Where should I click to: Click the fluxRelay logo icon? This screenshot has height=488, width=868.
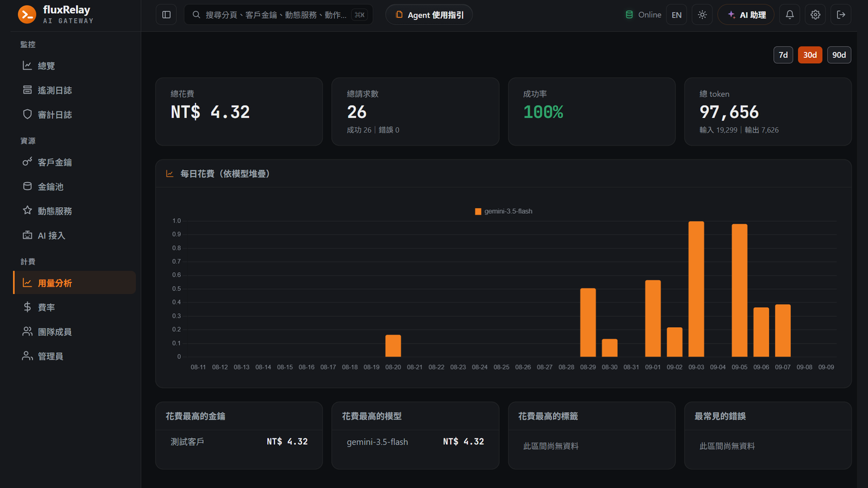[x=27, y=14]
